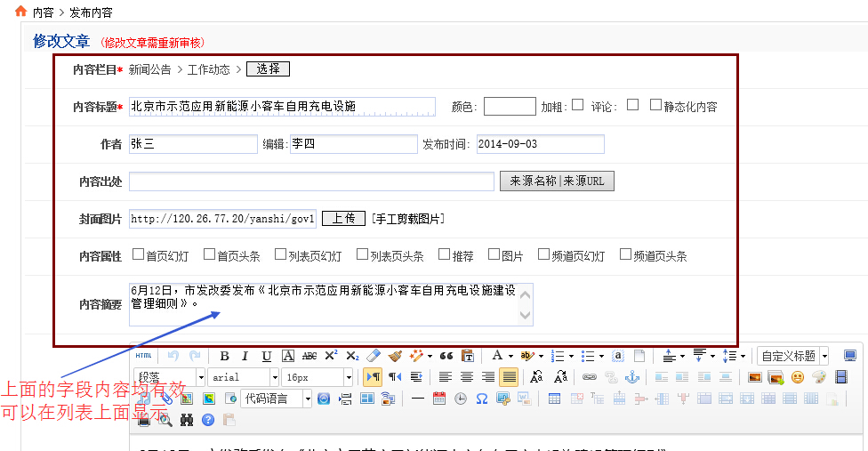Enable the 静态化内容 checkbox
Screen dimensions: 868x451
tap(655, 105)
